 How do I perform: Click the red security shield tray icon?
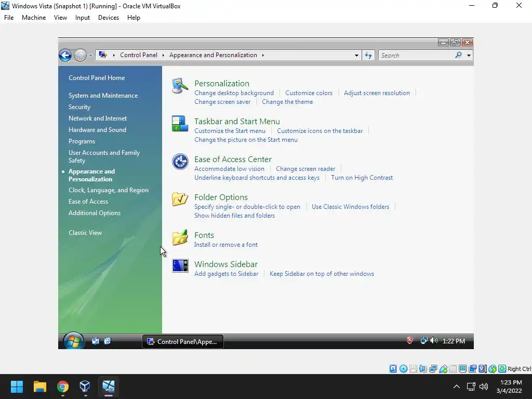[x=410, y=340]
